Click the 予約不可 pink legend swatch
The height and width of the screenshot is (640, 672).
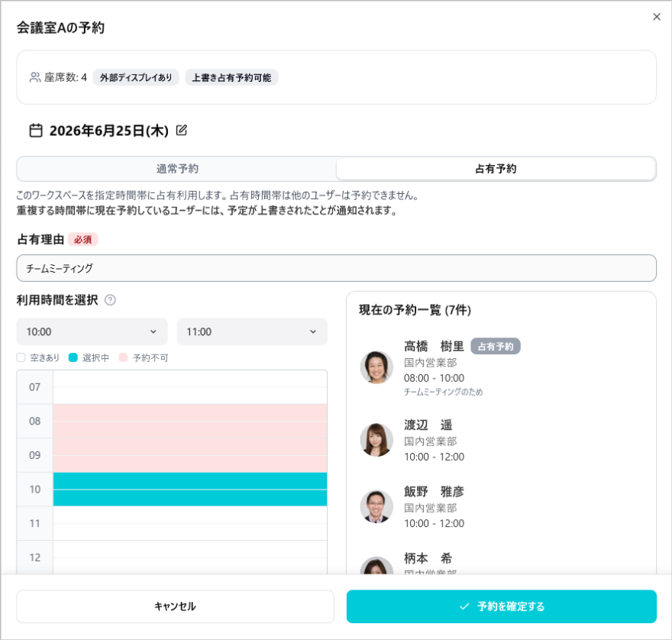123,357
